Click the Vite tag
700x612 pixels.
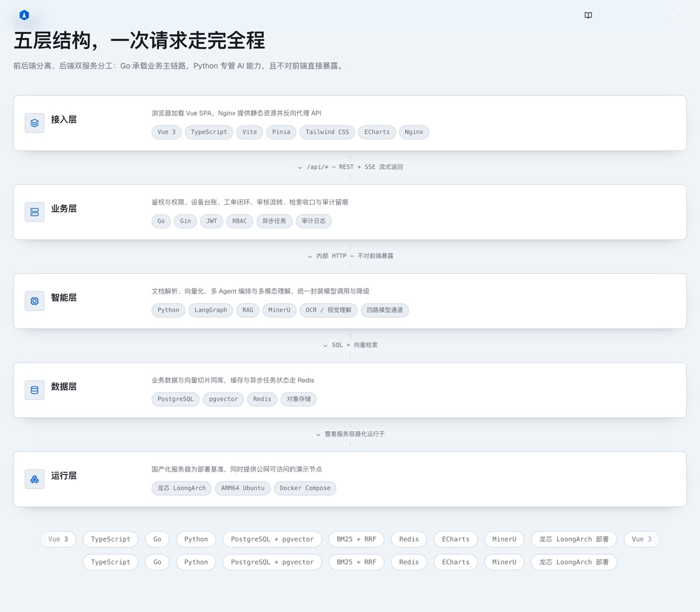250,132
